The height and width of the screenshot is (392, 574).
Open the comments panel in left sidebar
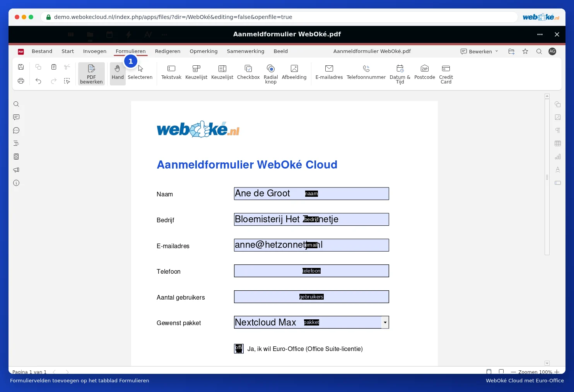(16, 117)
